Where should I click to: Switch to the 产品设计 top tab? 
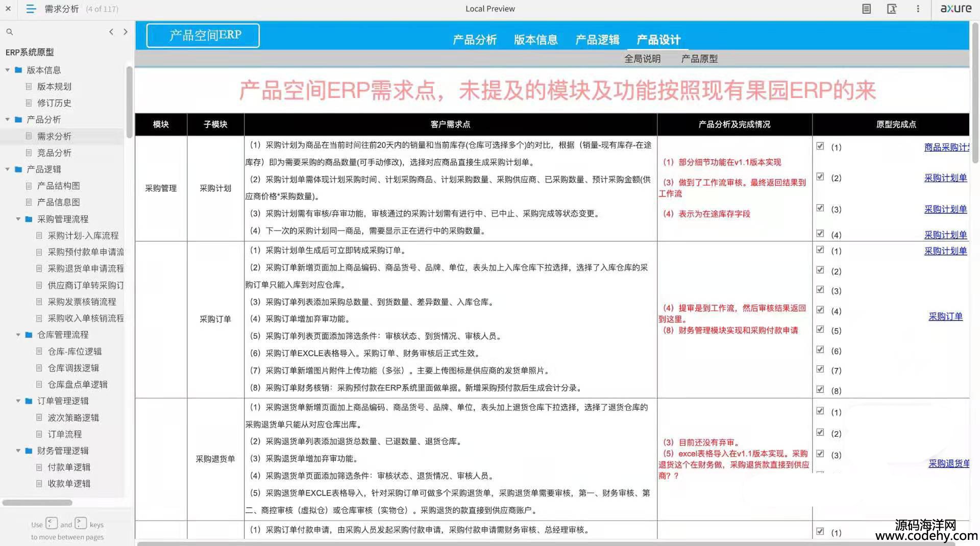[x=658, y=40]
